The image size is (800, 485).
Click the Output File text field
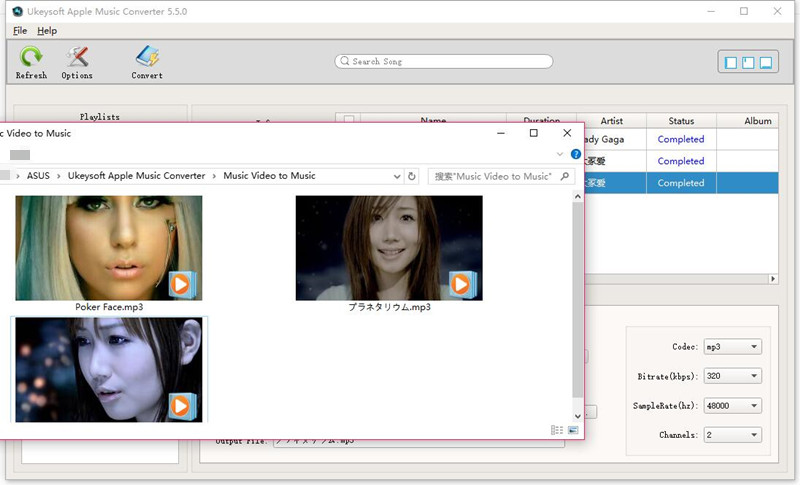coord(418,441)
